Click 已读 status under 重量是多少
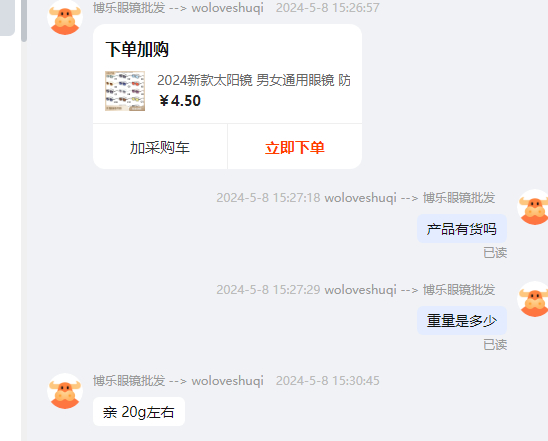Viewport: 548px width, 441px height. tap(495, 345)
